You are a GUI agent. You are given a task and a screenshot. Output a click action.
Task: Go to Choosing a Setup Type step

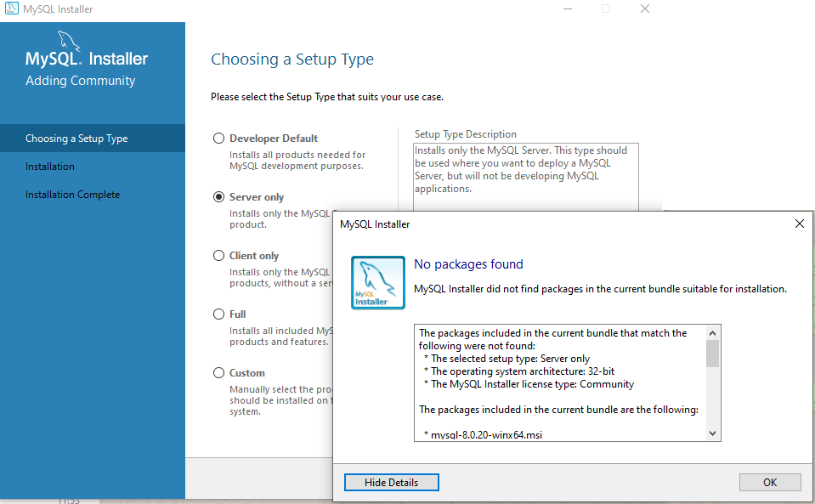coord(93,139)
